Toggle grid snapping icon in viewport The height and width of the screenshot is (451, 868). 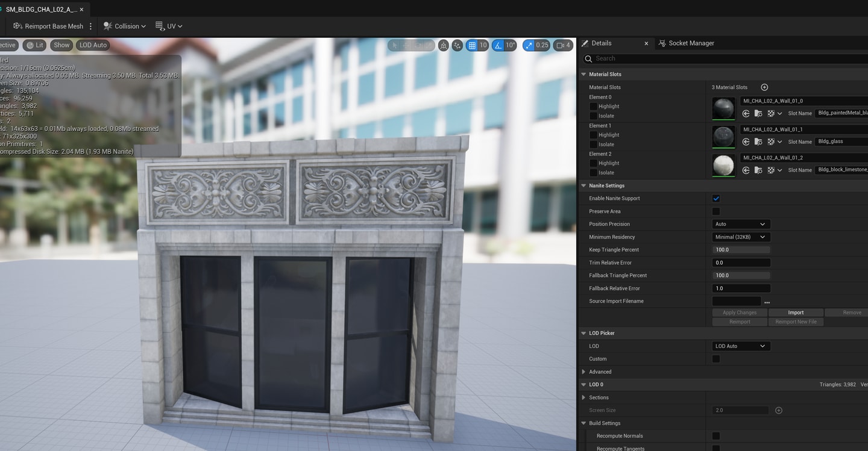tap(472, 45)
